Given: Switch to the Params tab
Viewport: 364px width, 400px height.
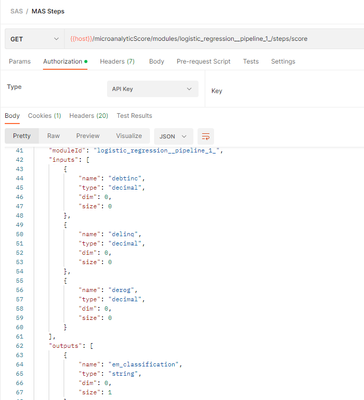Looking at the screenshot, I should point(20,61).
